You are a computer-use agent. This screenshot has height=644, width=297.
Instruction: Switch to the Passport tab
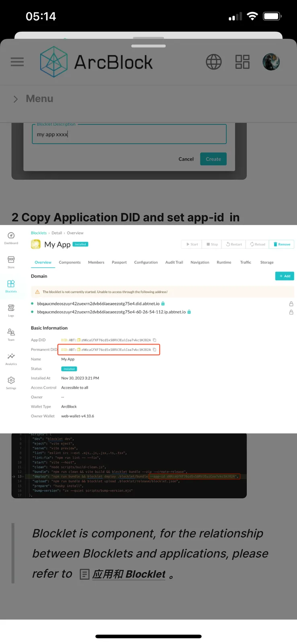pyautogui.click(x=119, y=262)
